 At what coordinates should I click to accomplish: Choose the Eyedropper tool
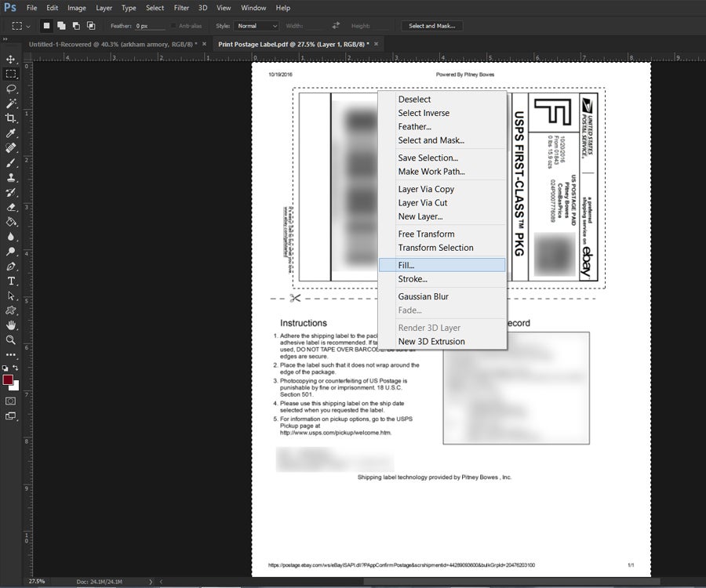point(10,133)
